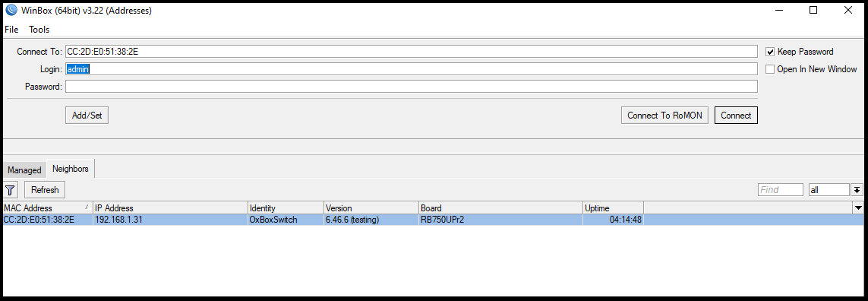The height and width of the screenshot is (301, 868).
Task: Click the filter funnel icon
Action: 11,190
